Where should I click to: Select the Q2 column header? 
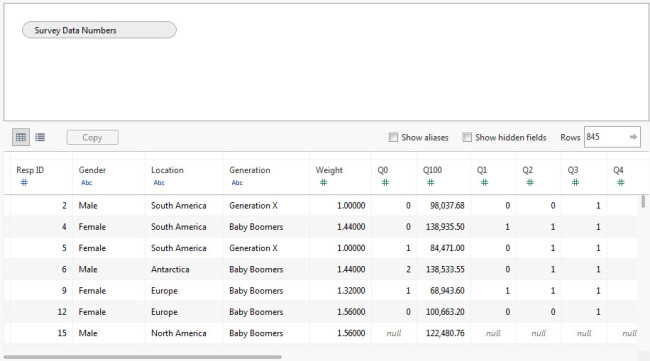527,170
